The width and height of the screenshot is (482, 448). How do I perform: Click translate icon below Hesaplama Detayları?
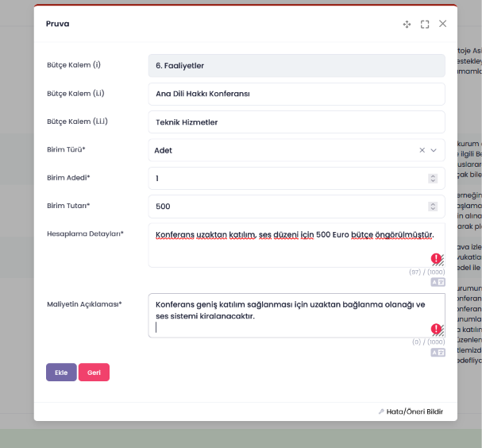pos(438,282)
